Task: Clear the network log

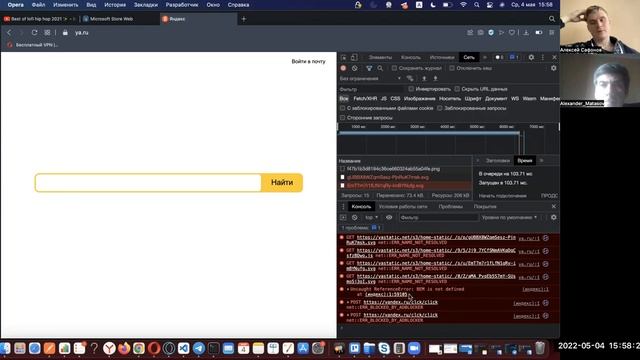Action: [354, 68]
